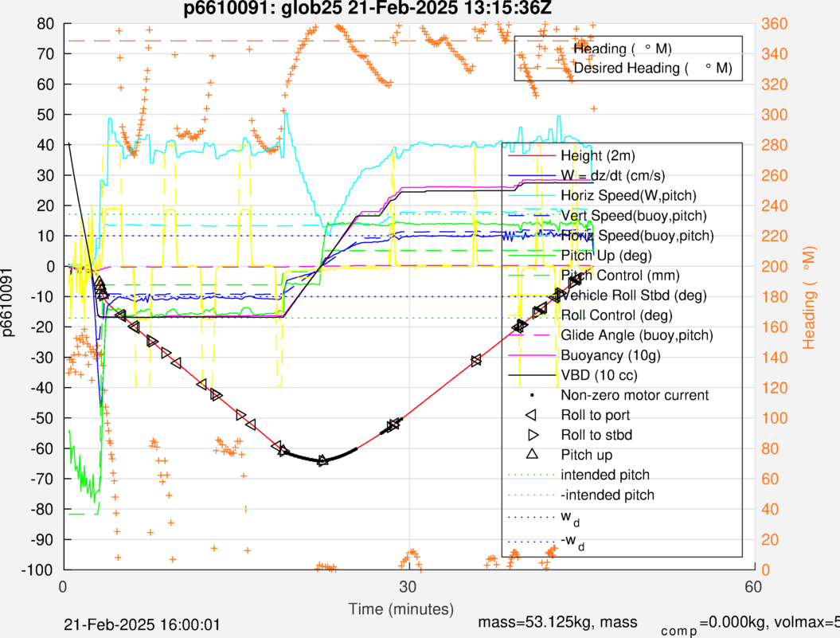This screenshot has width=840, height=638.
Task: Click the 'mass=53.125kg, mass' footer text
Action: (x=557, y=622)
